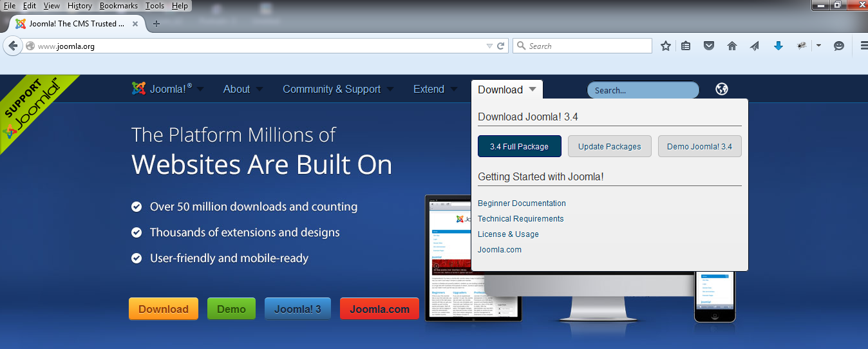Screen dimensions: 868x349
Task: Open the Beginner Documentation link
Action: tap(522, 203)
